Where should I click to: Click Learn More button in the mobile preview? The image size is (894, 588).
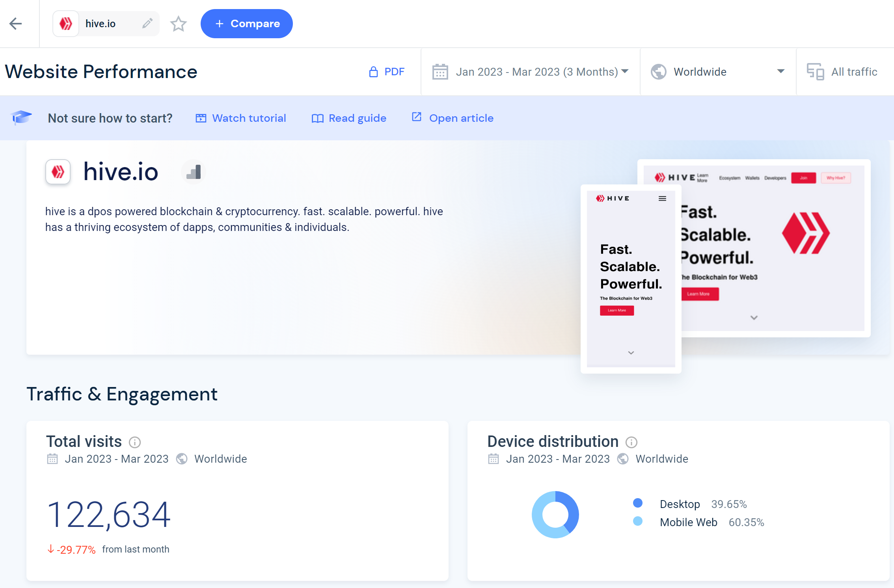617,311
